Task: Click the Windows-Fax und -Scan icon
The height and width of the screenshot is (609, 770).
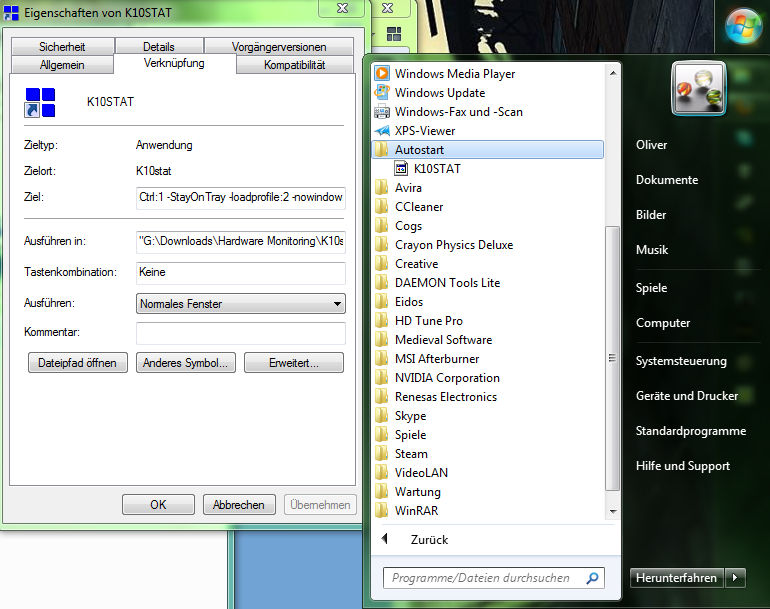Action: (x=382, y=111)
